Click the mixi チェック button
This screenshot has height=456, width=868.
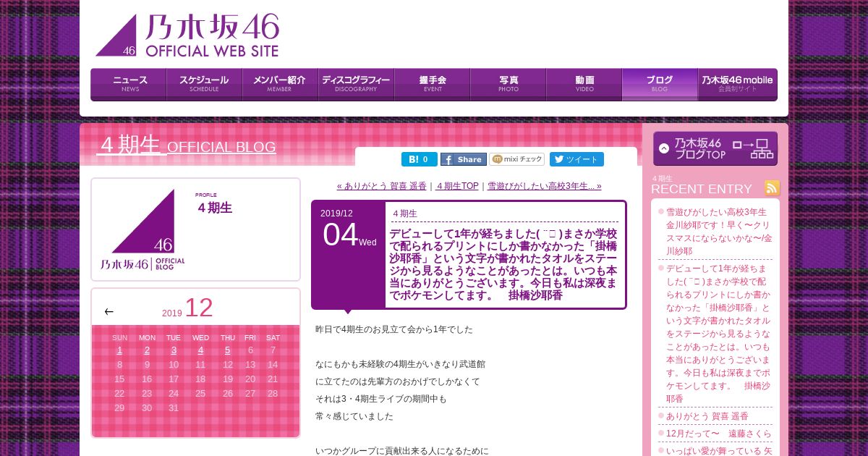[x=517, y=159]
